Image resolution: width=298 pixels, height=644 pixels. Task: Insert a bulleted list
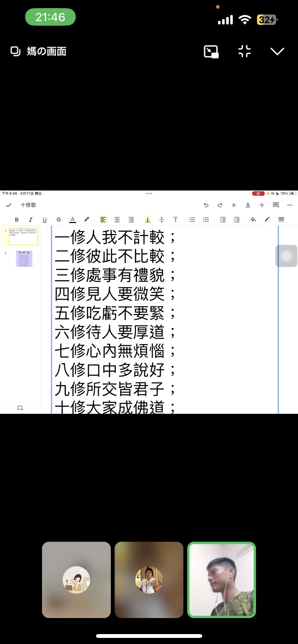pyautogui.click(x=192, y=220)
